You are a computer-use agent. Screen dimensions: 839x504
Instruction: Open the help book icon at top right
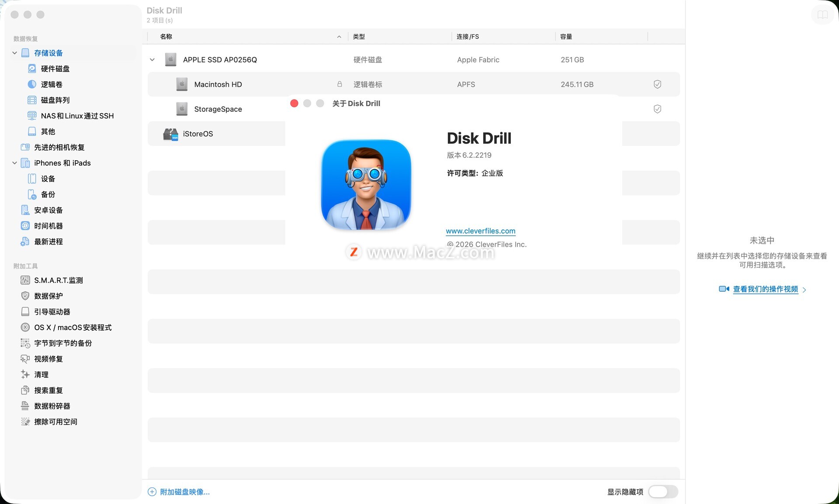click(x=822, y=15)
